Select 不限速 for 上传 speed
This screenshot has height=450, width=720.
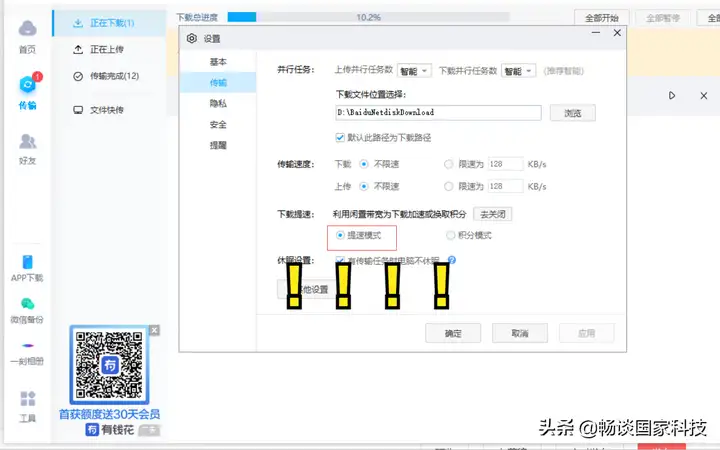364,186
